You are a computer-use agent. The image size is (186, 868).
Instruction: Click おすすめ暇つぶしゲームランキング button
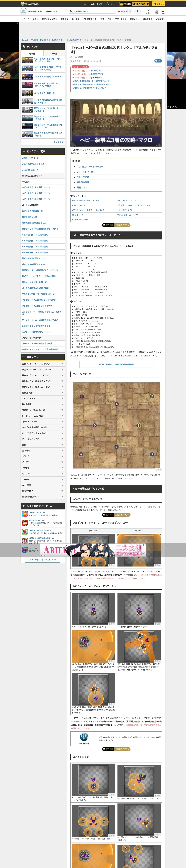click(x=43, y=560)
